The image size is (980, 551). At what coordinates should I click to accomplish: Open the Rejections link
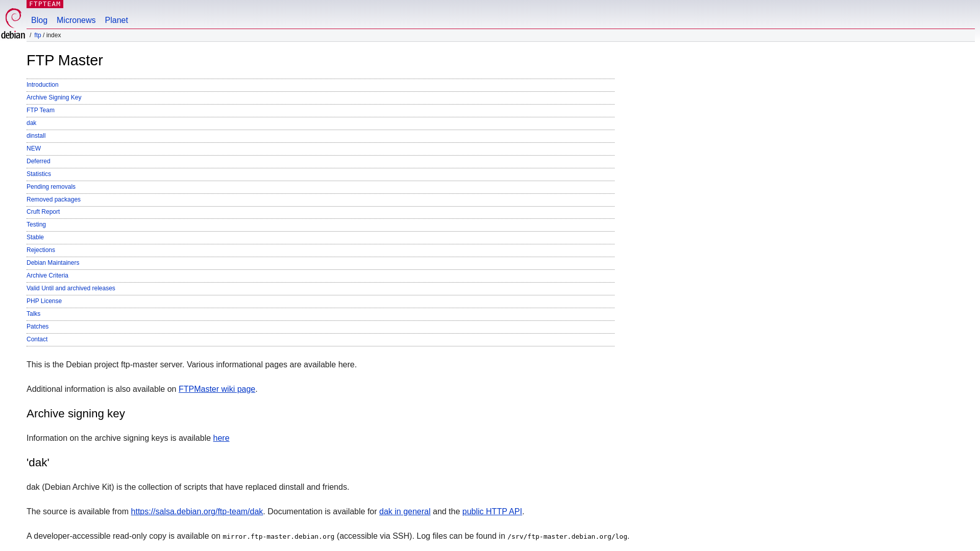coord(41,250)
